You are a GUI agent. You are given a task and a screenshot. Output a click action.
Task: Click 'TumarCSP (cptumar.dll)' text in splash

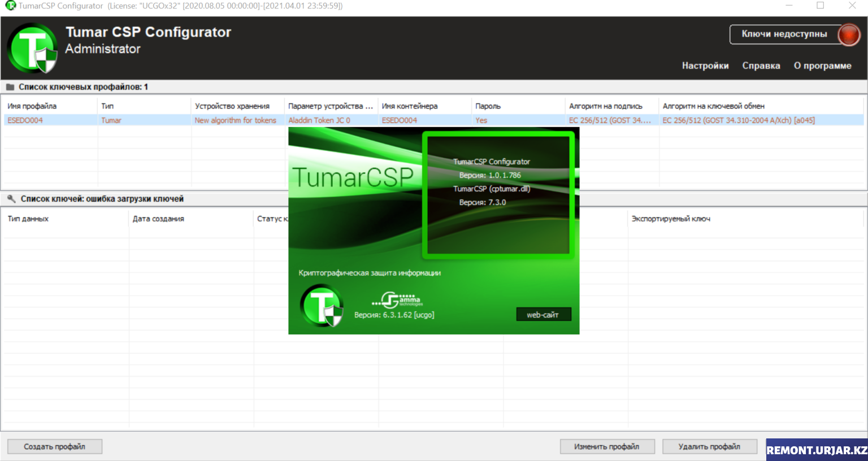tap(492, 189)
